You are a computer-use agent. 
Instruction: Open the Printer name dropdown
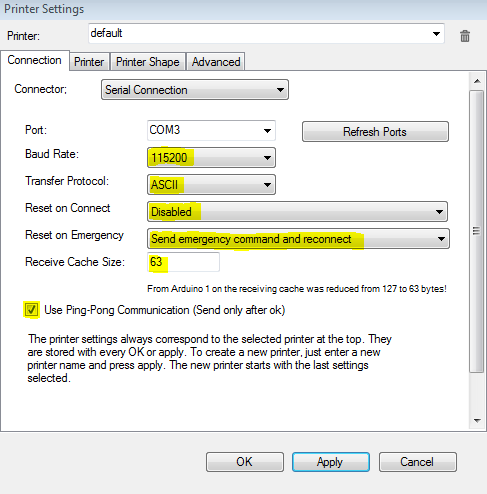pyautogui.click(x=266, y=33)
